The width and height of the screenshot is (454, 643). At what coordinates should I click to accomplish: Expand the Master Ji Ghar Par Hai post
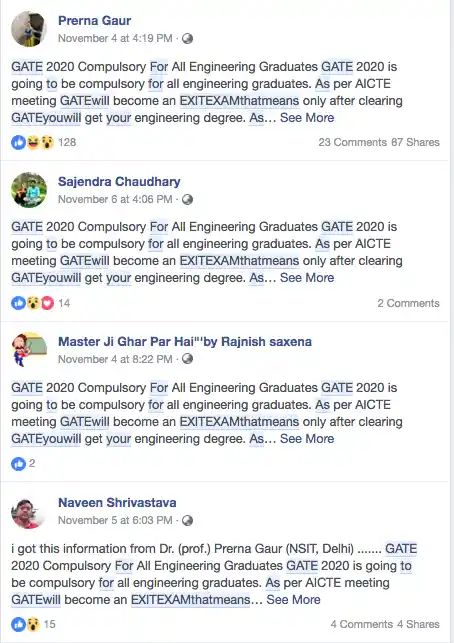[307, 439]
